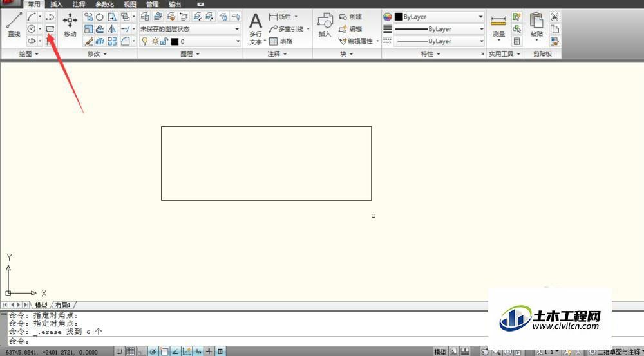The width and height of the screenshot is (644, 356).
Task: Open the linetype ByLayer dropdown
Action: tap(439, 41)
